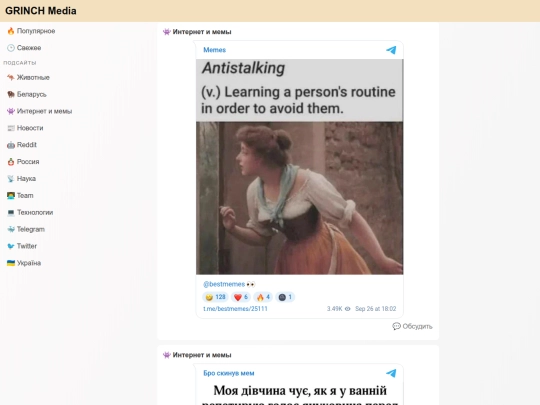Click Обсудить to discuss the Antistalking post
This screenshot has height=405, width=540.
412,326
